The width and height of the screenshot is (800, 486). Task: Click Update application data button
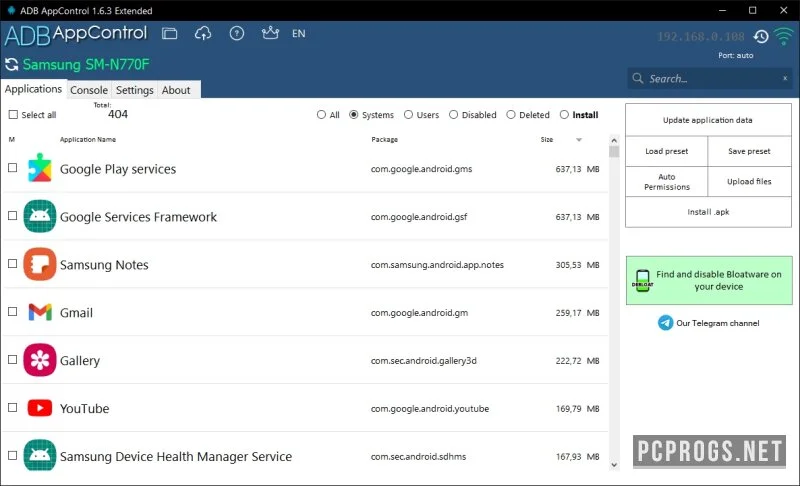(x=708, y=120)
